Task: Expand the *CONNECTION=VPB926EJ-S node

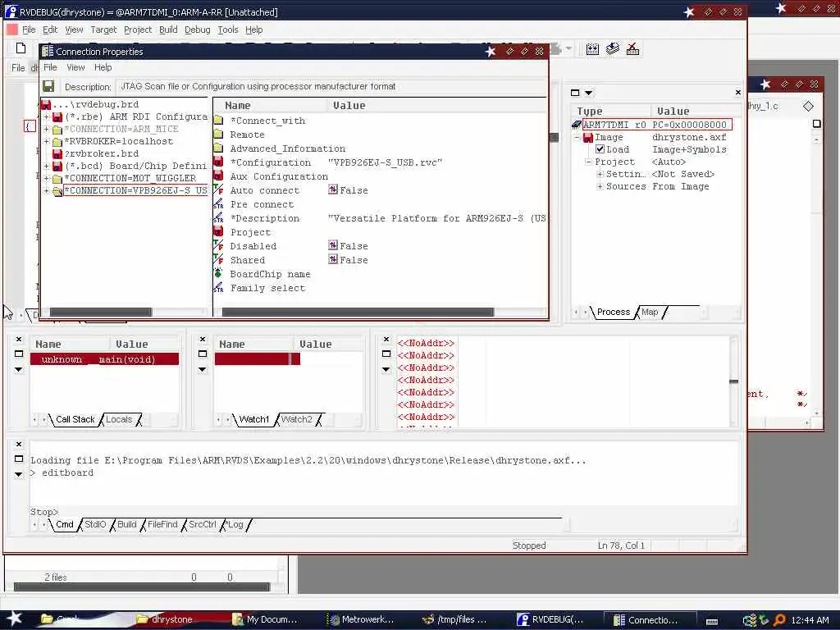Action: [46, 190]
